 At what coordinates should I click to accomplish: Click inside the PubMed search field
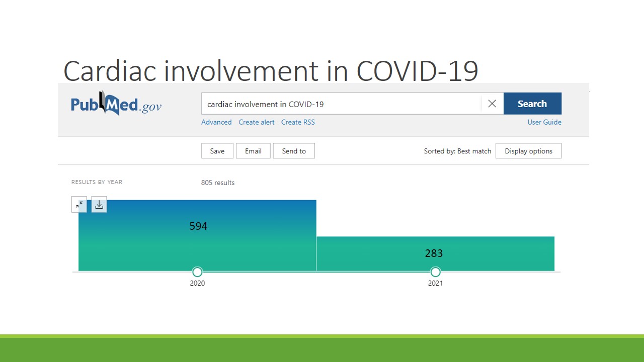click(x=342, y=104)
